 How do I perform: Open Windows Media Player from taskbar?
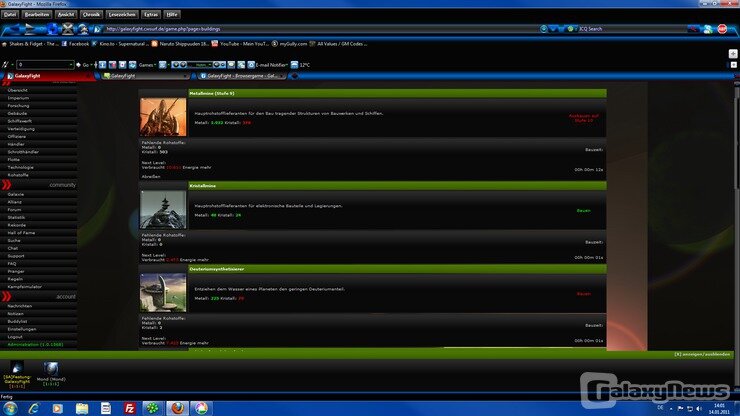(x=58, y=408)
